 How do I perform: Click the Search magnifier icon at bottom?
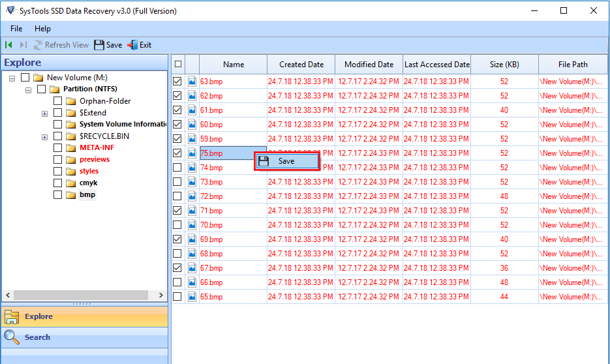point(11,337)
